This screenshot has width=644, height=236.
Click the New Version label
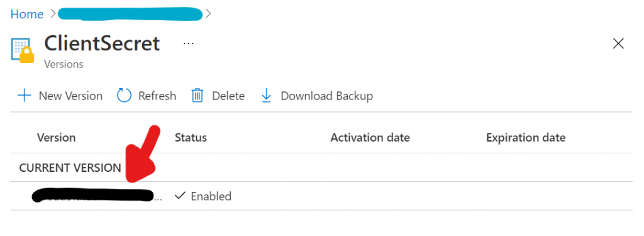pos(70,96)
